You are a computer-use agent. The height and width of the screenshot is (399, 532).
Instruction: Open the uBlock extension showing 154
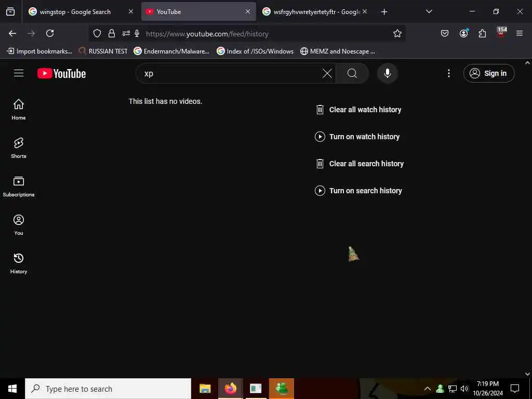click(501, 33)
